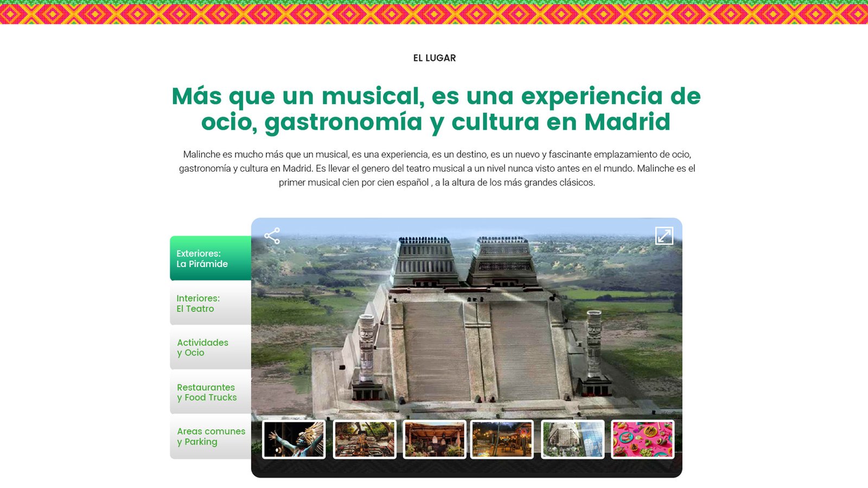
Task: Open the night-lit patio thumbnail
Action: coord(502,439)
